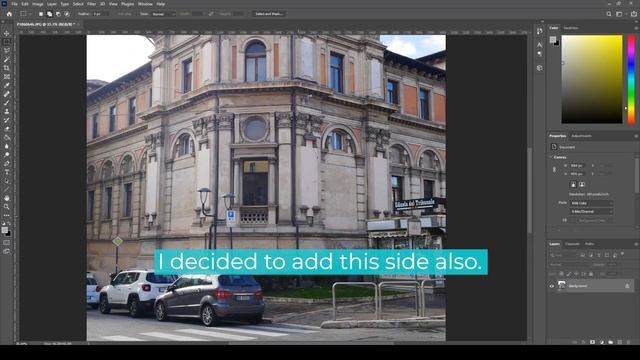
Task: Switch to the Channels tab
Action: click(x=572, y=244)
